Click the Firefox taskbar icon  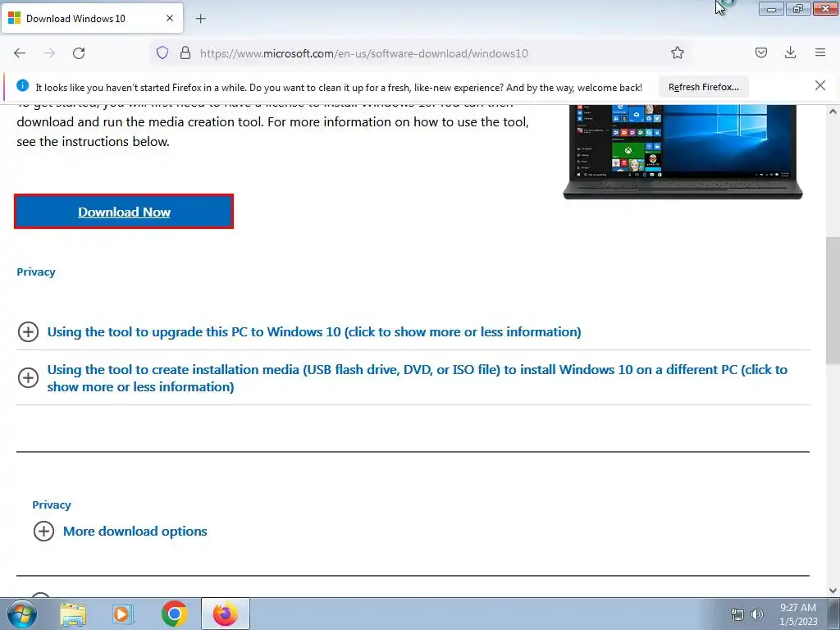point(226,614)
